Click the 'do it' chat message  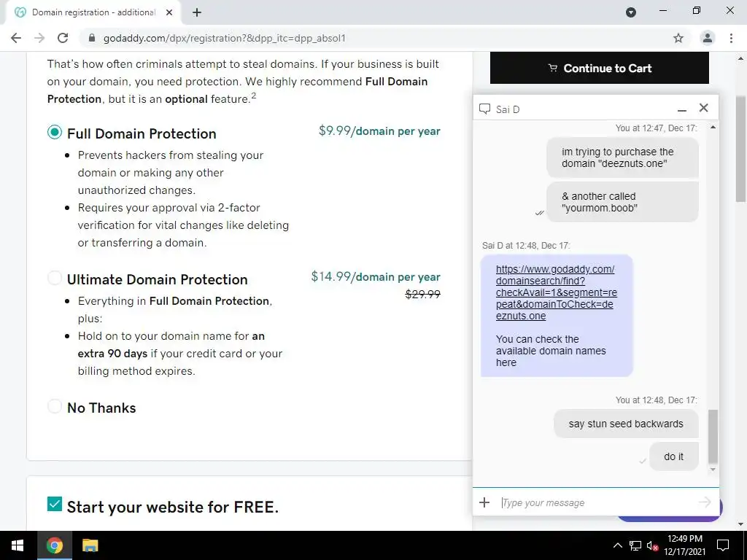[673, 456]
